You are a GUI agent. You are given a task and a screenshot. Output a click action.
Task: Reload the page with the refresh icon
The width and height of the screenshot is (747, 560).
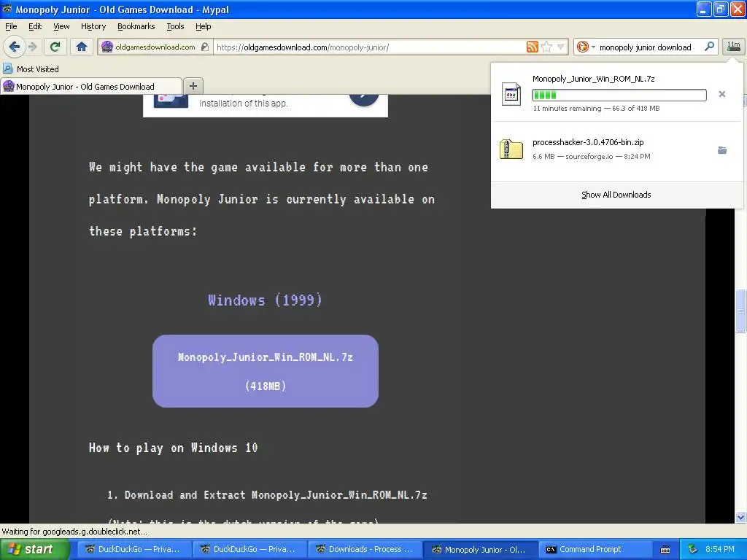55,47
